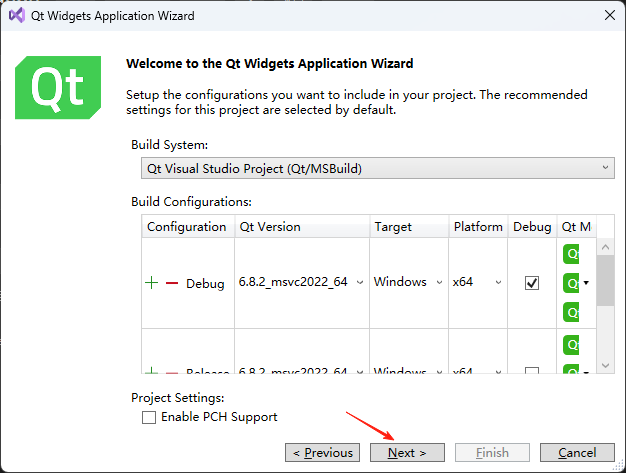Viewport: 626px width, 473px height.
Task: Expand Qt Modules dropdown arrow in Debug row
Action: (x=586, y=283)
